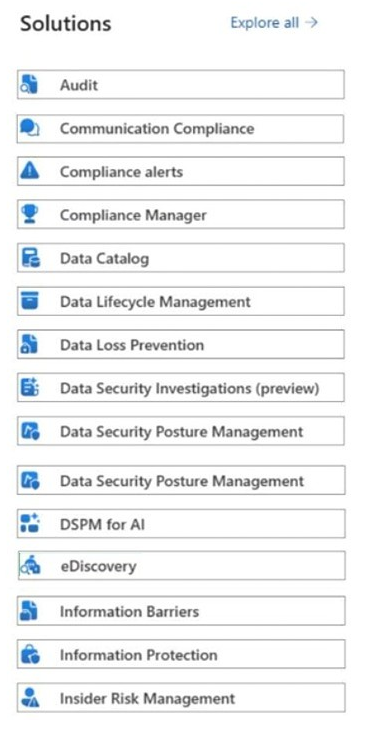Click the Data Catalog database icon
This screenshot has height=732, width=366.
pos(31,258)
